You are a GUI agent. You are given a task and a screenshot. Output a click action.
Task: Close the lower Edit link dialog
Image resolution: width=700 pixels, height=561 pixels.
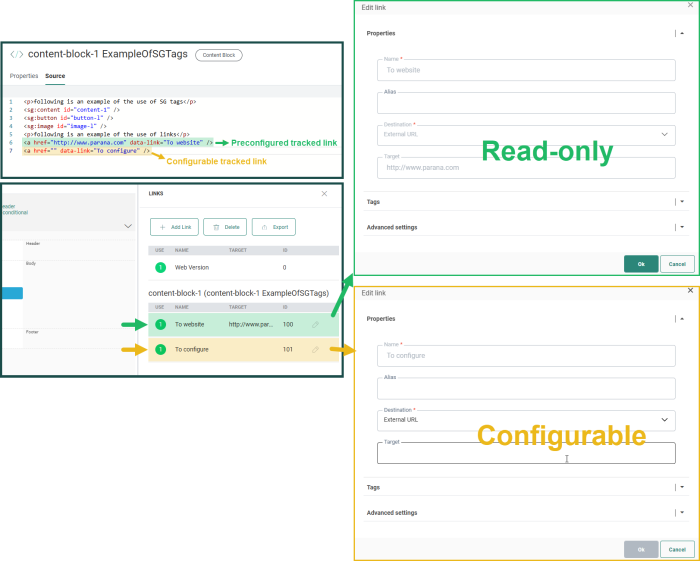690,291
